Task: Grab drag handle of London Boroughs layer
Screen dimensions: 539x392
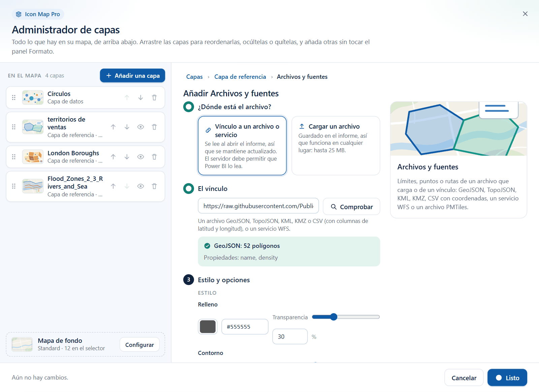Action: tap(14, 157)
